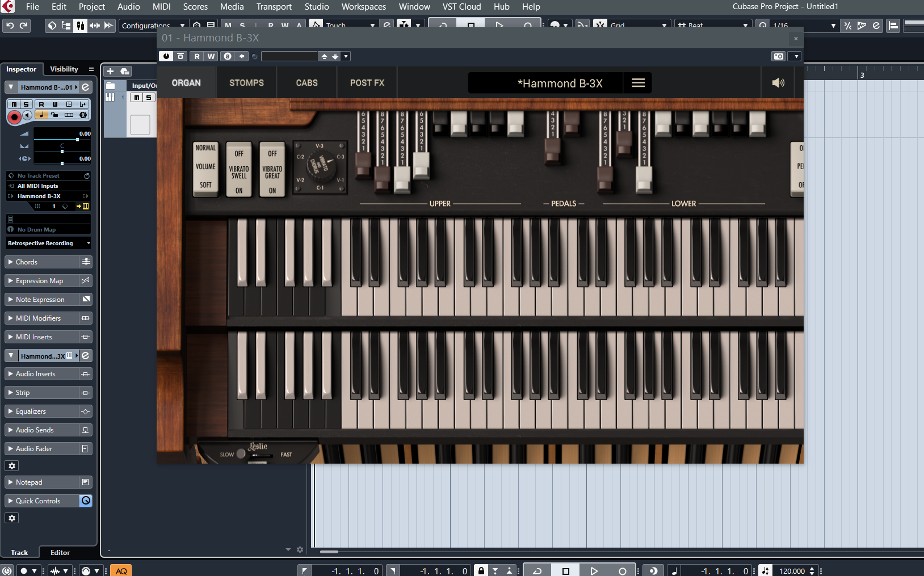Open the File menu
The width and height of the screenshot is (924, 576).
[x=32, y=7]
